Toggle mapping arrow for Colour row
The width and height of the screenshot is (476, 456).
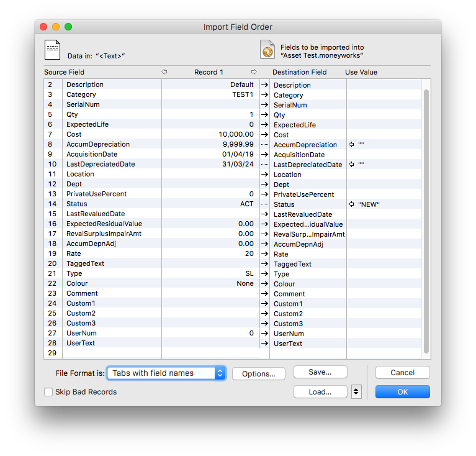pyautogui.click(x=265, y=284)
